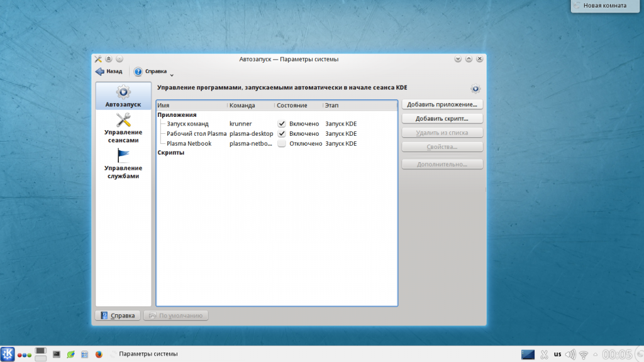
Task: Click the krunner command cell
Action: pos(241,124)
